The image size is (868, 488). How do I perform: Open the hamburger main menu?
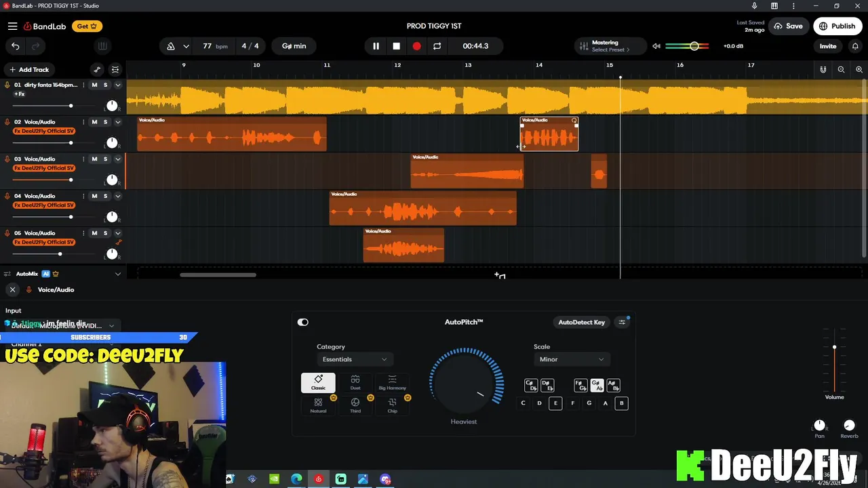(12, 26)
